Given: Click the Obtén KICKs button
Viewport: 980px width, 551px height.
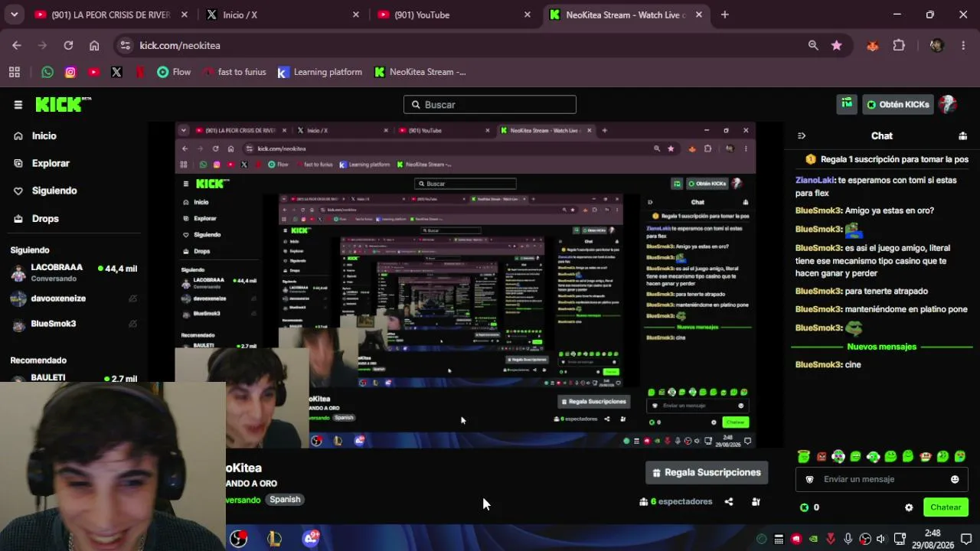Looking at the screenshot, I should click(x=897, y=104).
